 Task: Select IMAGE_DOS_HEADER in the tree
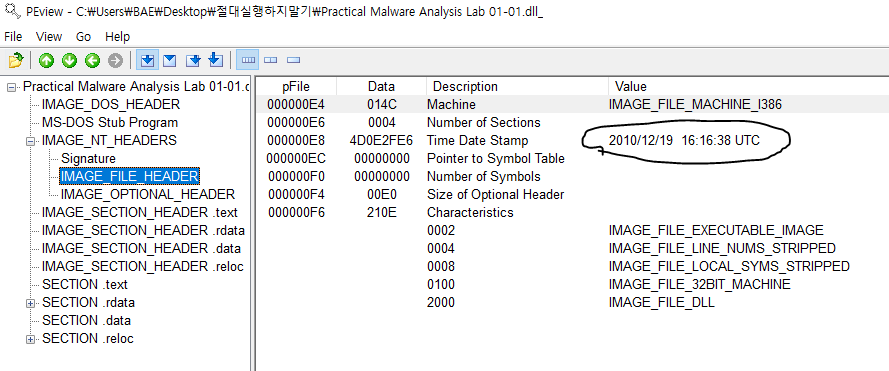(111, 104)
